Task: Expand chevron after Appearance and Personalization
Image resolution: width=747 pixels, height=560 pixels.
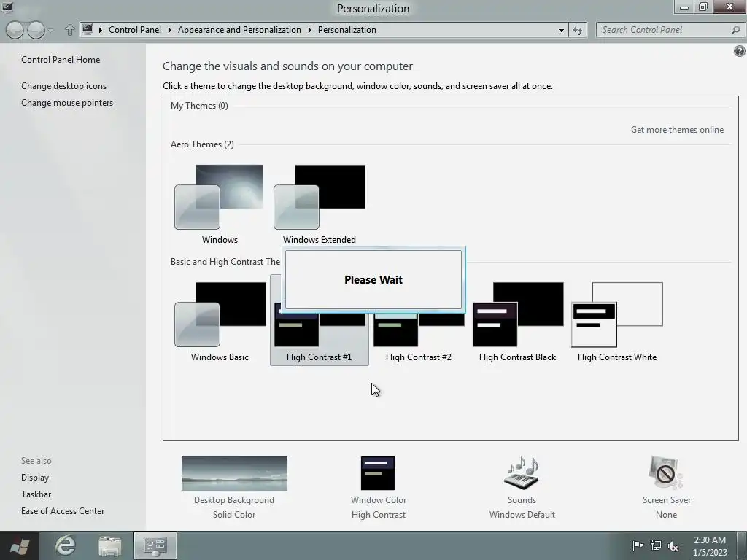Action: pyautogui.click(x=309, y=30)
